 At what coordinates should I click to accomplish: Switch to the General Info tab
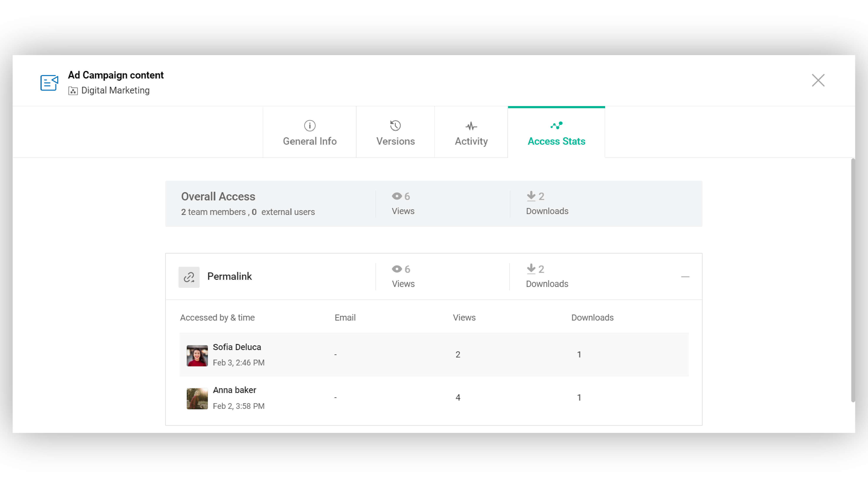pyautogui.click(x=309, y=141)
